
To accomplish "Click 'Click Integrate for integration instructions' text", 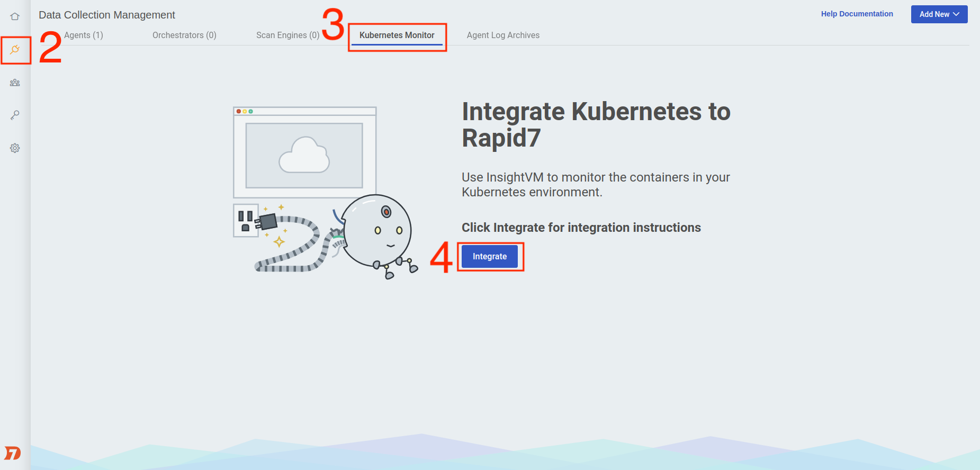I will pyautogui.click(x=581, y=228).
